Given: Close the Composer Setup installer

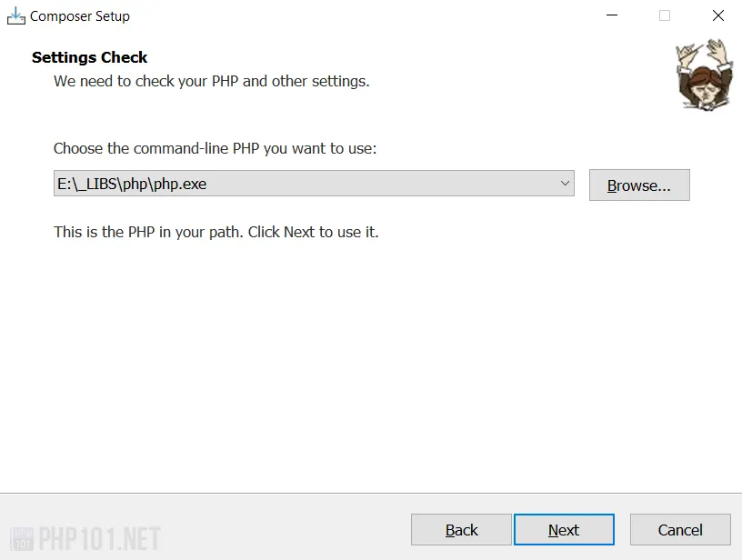Looking at the screenshot, I should tap(717, 15).
